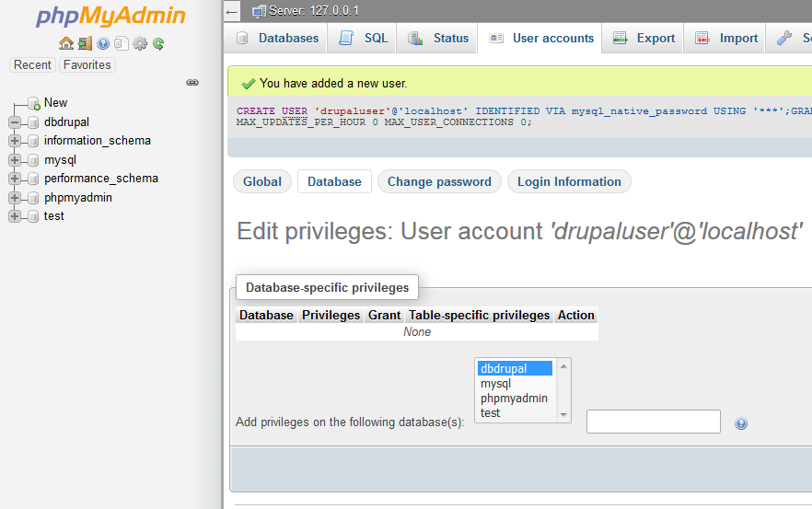This screenshot has height=509, width=812.
Task: Click the mysql database cylinder icon
Action: (x=33, y=160)
